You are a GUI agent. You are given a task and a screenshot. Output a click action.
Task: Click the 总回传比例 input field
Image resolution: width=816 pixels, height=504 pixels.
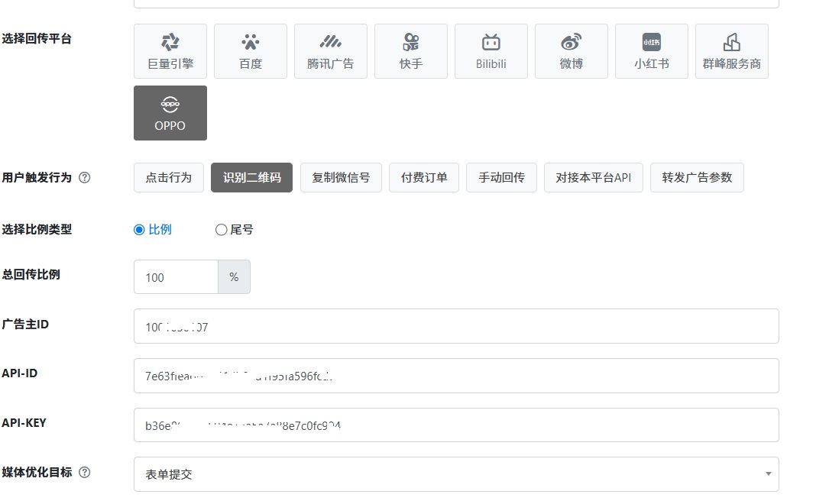click(x=176, y=277)
